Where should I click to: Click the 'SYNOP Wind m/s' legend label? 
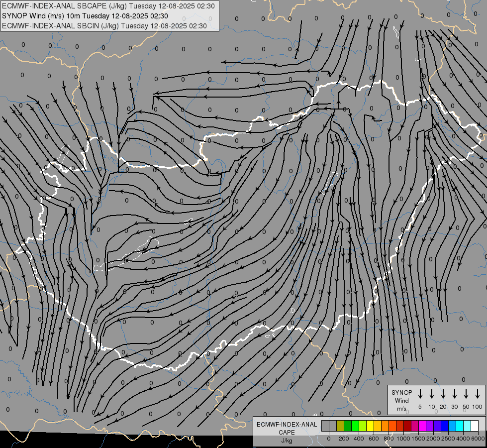(401, 401)
